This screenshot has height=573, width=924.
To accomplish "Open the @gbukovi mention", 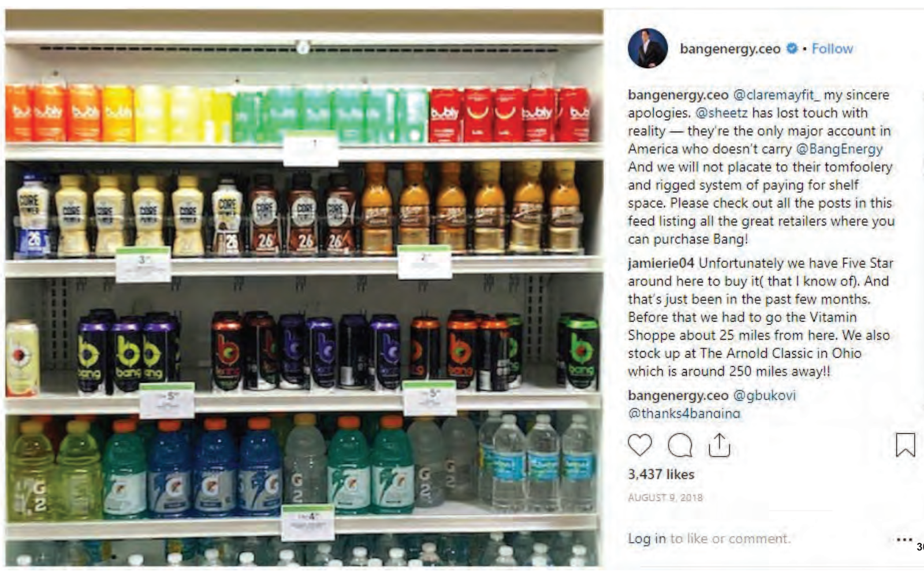I will tap(764, 395).
